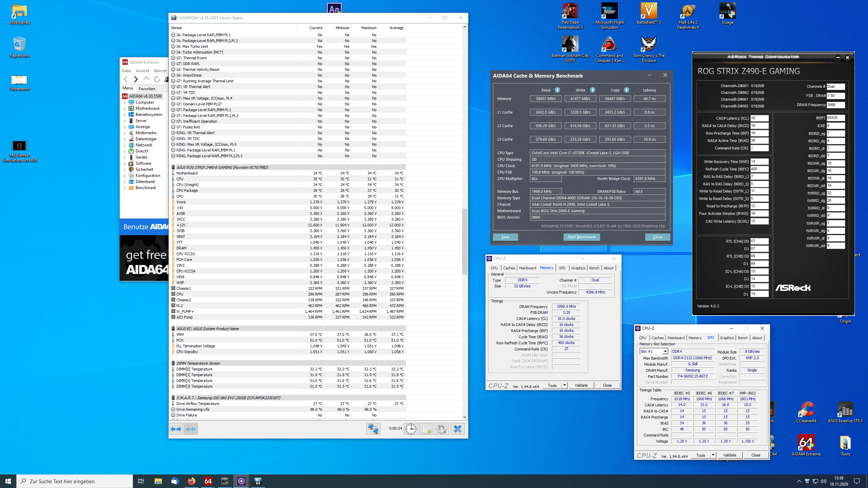Click the info icon next to Write
868x488 pixels.
(x=593, y=90)
